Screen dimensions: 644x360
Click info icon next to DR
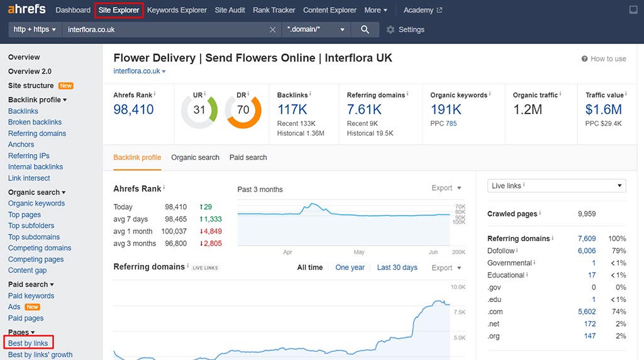point(248,94)
